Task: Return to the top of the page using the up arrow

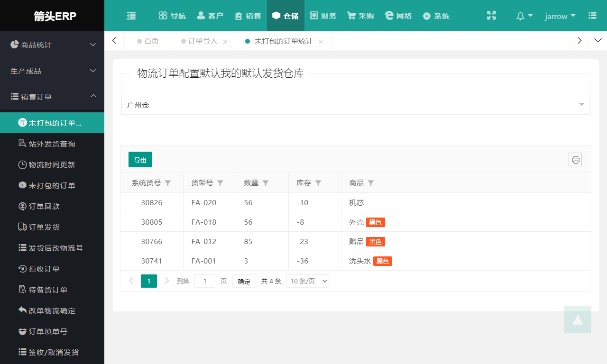Action: point(578,319)
